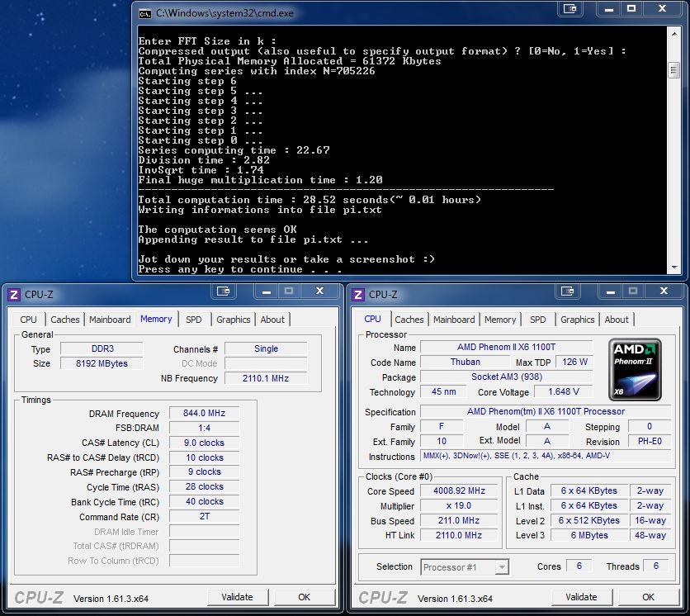This screenshot has width=690, height=616.
Task: Select Memory tab in left CPU-Z window
Action: click(x=156, y=319)
